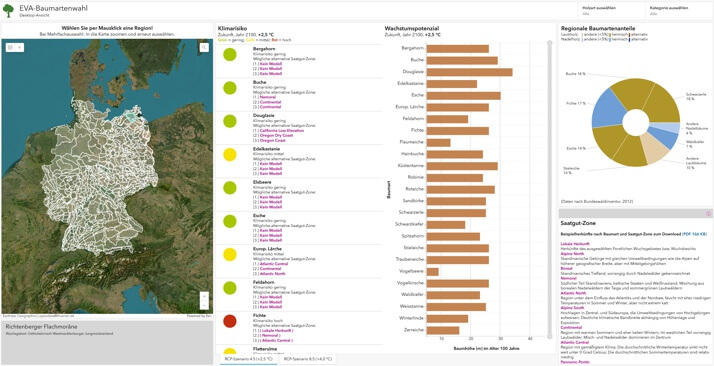This screenshot has height=366, width=714.
Task: Switch to RCP-Szenario 4.5 tab
Action: click(248, 359)
